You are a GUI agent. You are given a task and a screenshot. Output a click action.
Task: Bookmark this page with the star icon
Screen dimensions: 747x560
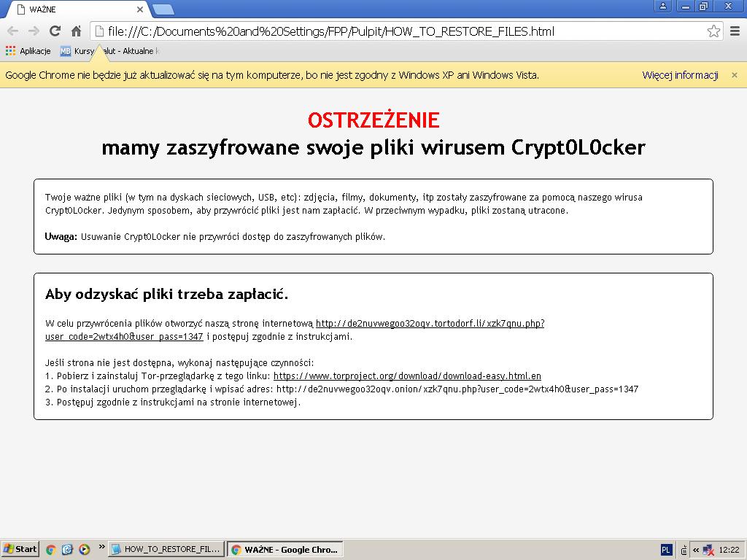[x=713, y=31]
